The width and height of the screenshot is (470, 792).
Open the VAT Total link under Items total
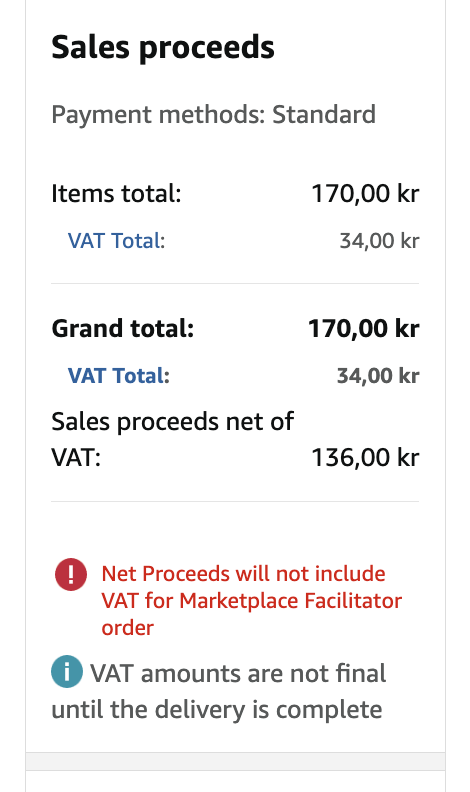click(x=116, y=240)
